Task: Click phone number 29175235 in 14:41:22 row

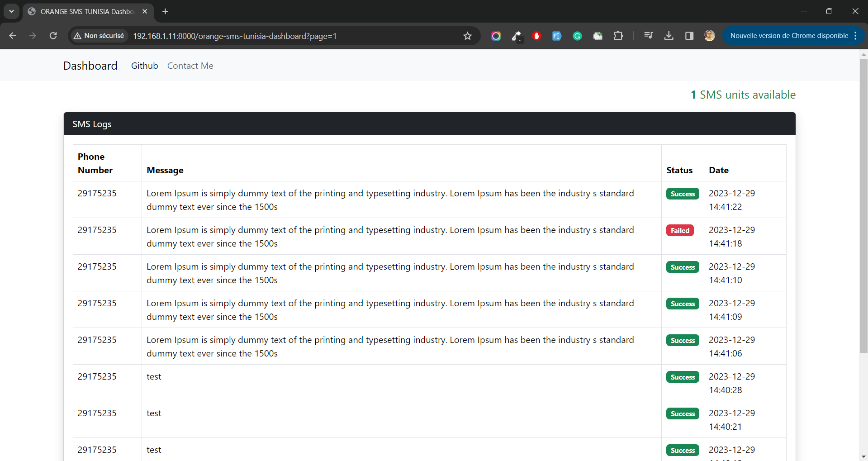Action: [x=97, y=193]
